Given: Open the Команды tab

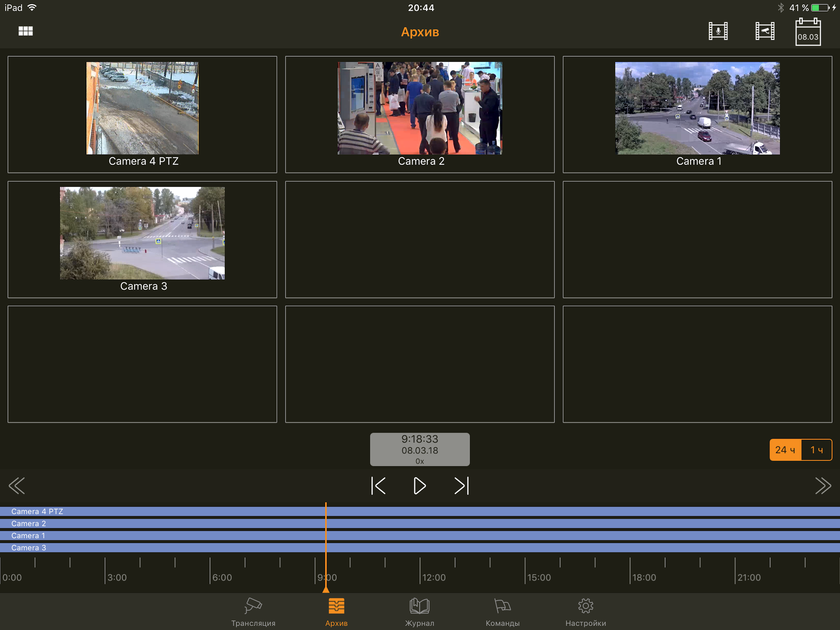Looking at the screenshot, I should click(x=502, y=612).
